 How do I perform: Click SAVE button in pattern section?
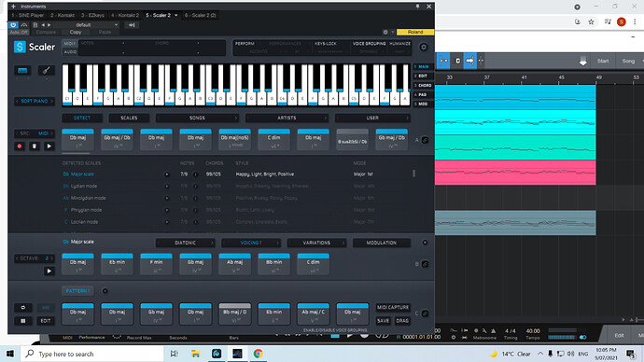(384, 321)
